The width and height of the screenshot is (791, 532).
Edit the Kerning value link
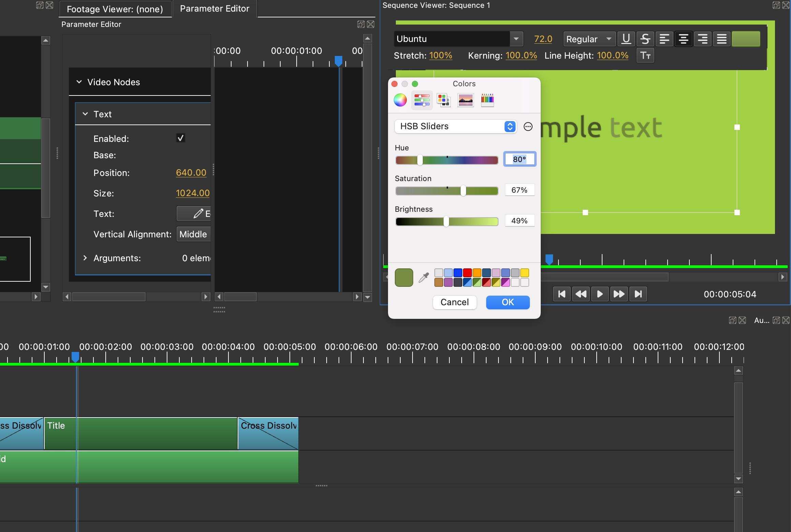tap(521, 55)
